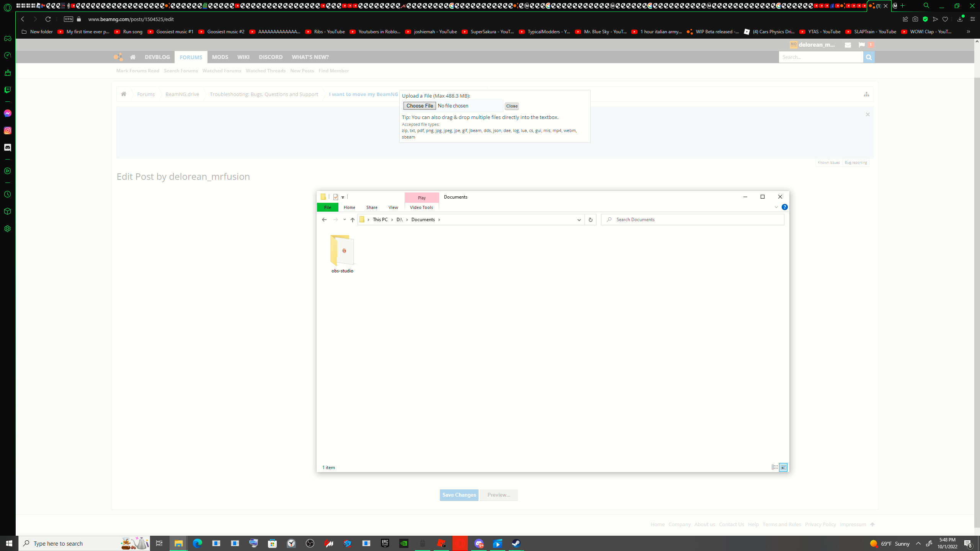Viewport: 980px width, 551px height.
Task: Open Extensions cube icon in sidebar
Action: click(x=8, y=212)
